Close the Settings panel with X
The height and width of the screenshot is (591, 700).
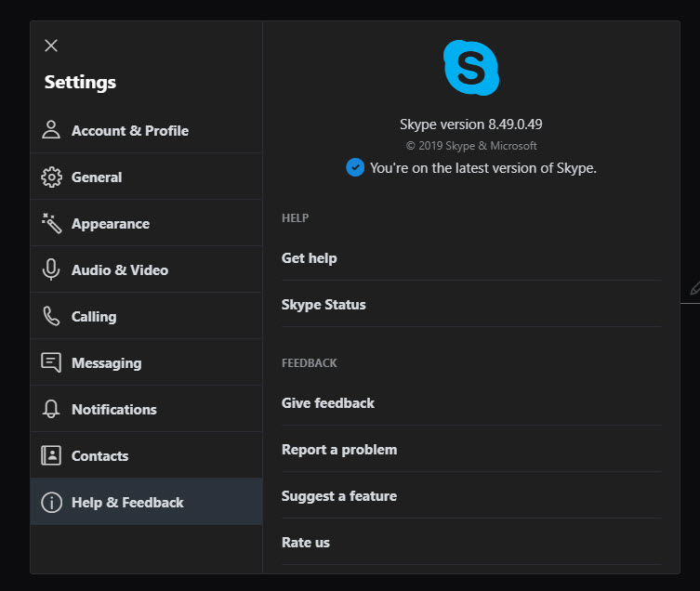51,46
